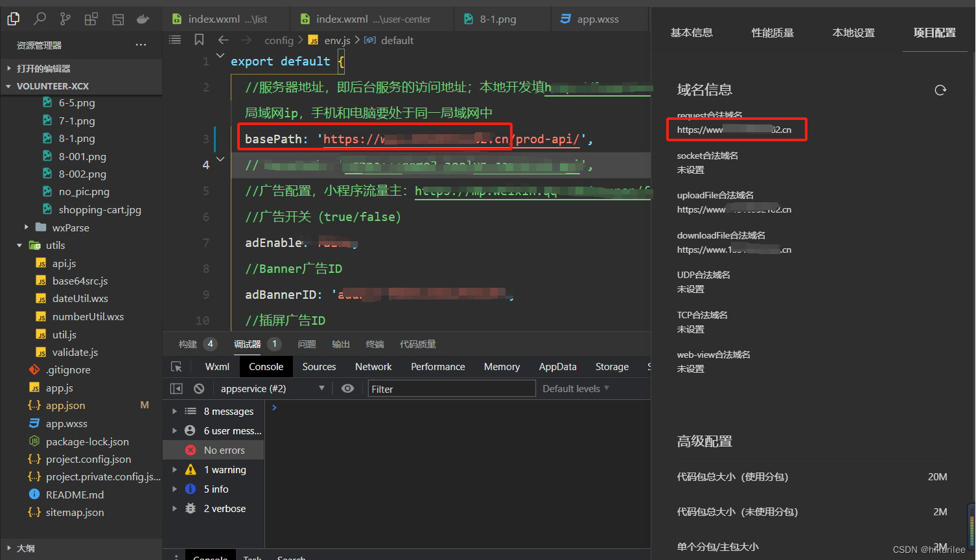Clear the console output

[x=200, y=388]
